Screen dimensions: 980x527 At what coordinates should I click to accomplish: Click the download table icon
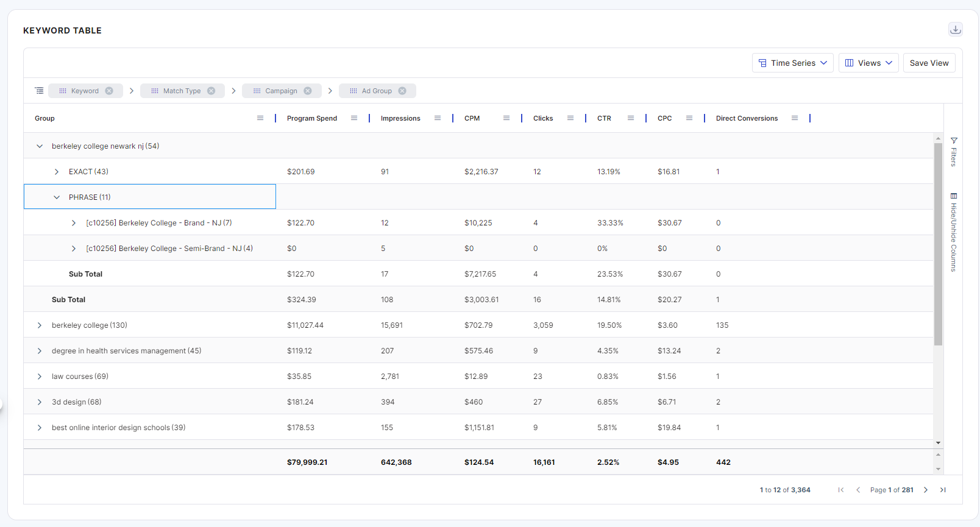pyautogui.click(x=955, y=29)
